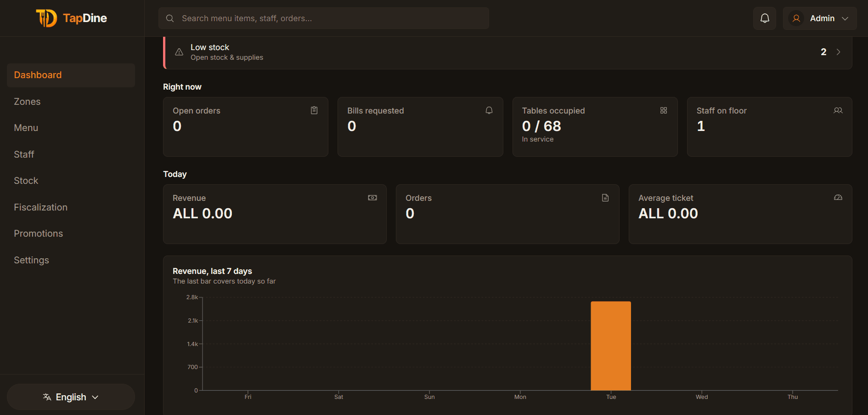Image resolution: width=868 pixels, height=415 pixels.
Task: Open Promotions in sidebar
Action: tap(71, 234)
